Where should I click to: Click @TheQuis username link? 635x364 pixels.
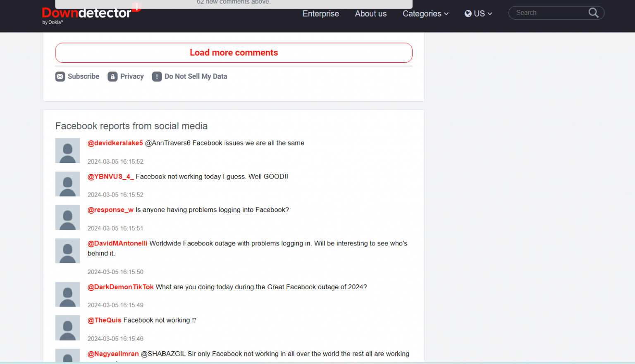click(x=104, y=320)
